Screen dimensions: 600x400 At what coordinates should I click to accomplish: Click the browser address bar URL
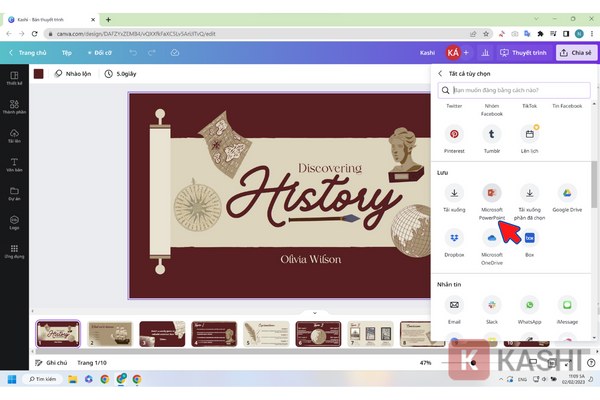(x=136, y=34)
